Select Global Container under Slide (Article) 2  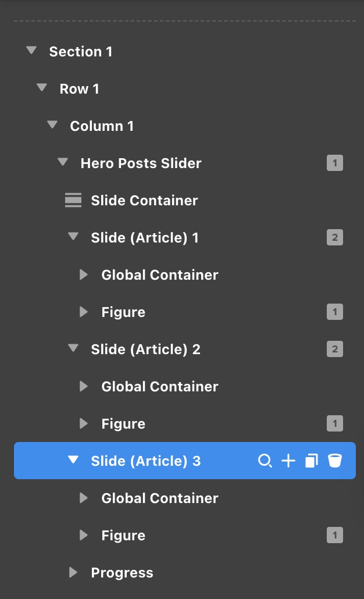click(160, 387)
